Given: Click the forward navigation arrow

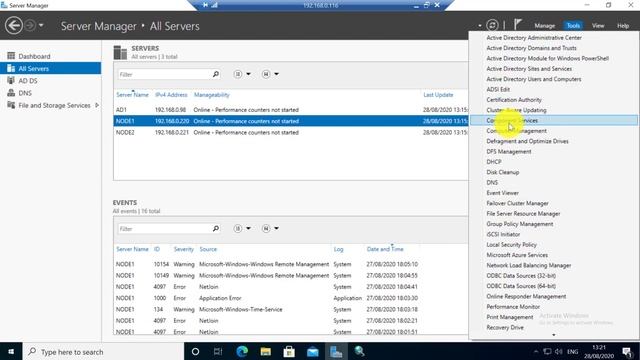Looking at the screenshot, I should coord(30,25).
